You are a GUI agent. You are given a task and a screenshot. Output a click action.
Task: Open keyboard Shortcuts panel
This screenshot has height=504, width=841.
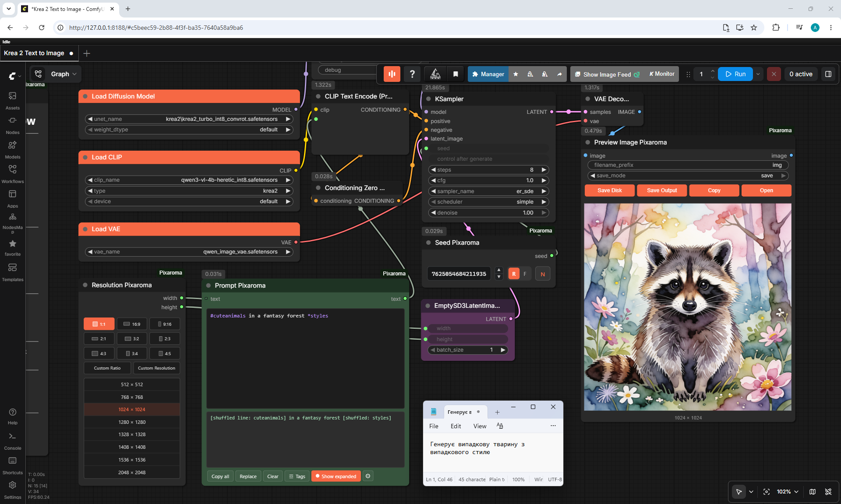pyautogui.click(x=12, y=465)
